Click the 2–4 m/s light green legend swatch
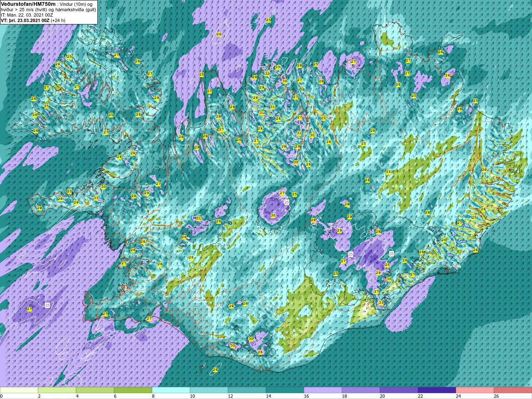 click(x=57, y=391)
